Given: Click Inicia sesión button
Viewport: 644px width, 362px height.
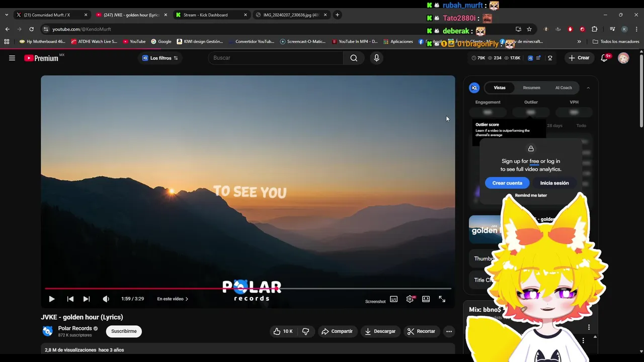Looking at the screenshot, I should click(x=554, y=183).
